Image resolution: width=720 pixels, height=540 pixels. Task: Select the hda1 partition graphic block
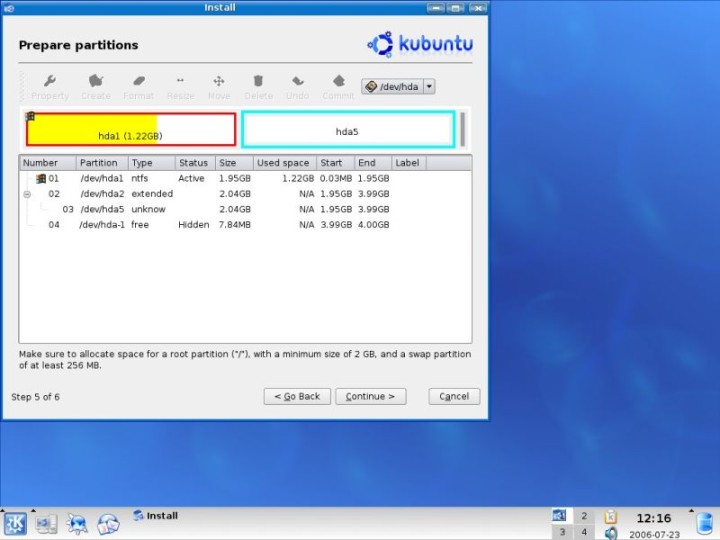(131, 129)
